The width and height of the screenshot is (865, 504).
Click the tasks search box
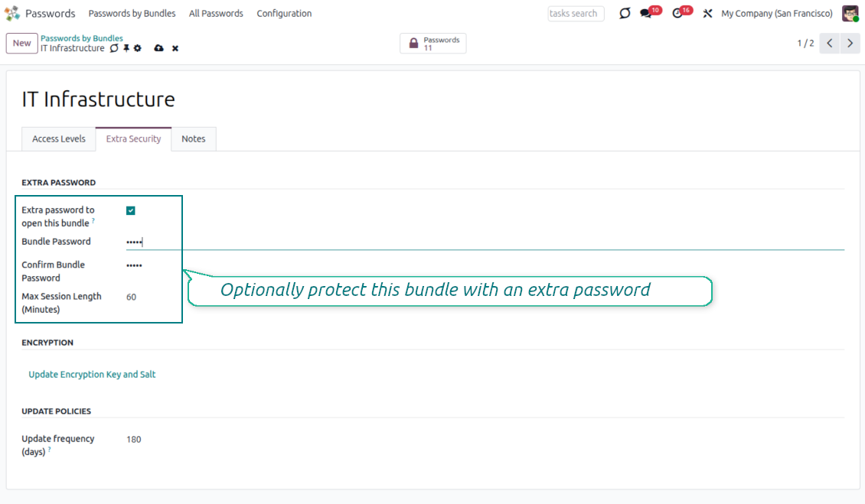[576, 14]
